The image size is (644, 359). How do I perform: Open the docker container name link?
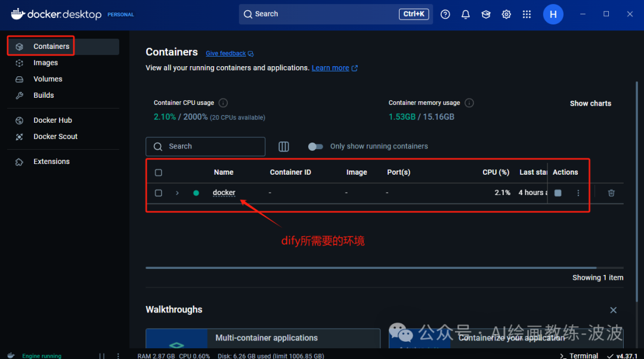coord(224,193)
